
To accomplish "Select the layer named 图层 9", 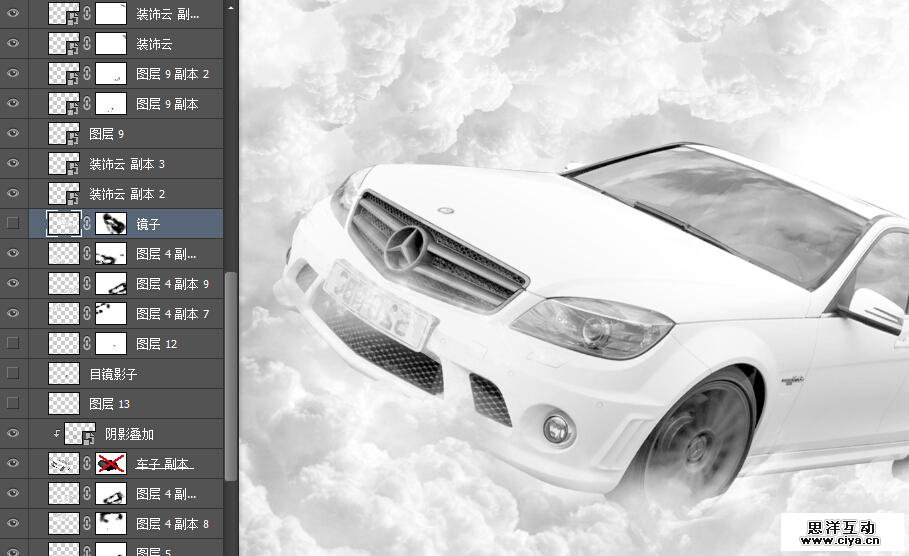I will tap(106, 134).
